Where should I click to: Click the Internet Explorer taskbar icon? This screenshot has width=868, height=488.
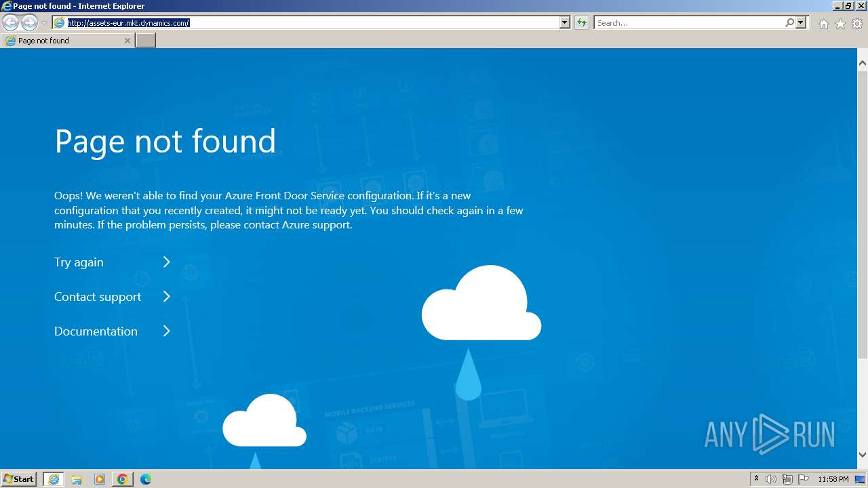[x=54, y=479]
